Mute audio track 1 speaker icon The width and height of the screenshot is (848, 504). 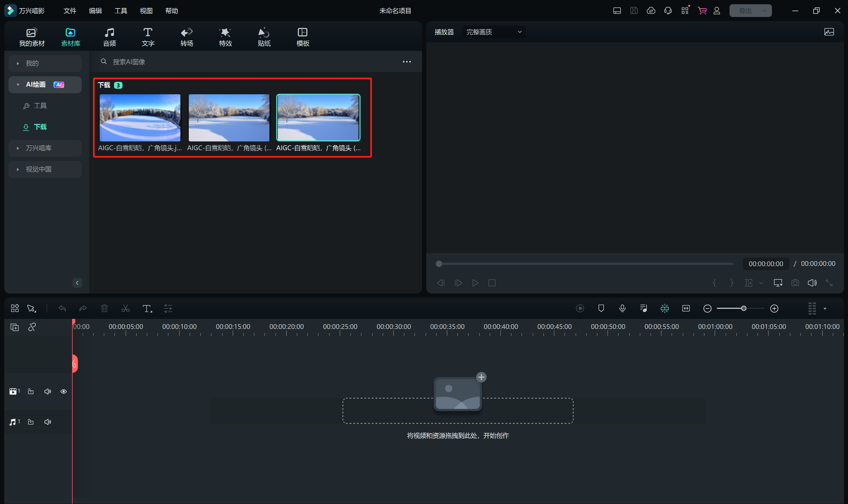click(48, 421)
